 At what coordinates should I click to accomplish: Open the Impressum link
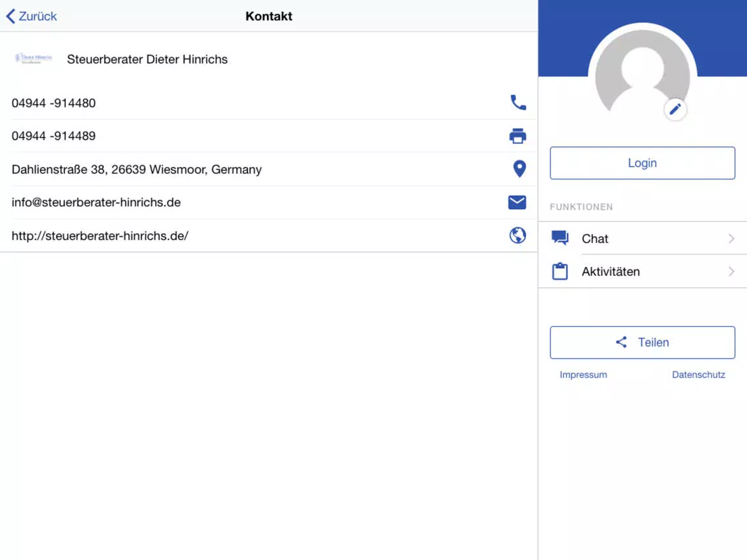583,375
